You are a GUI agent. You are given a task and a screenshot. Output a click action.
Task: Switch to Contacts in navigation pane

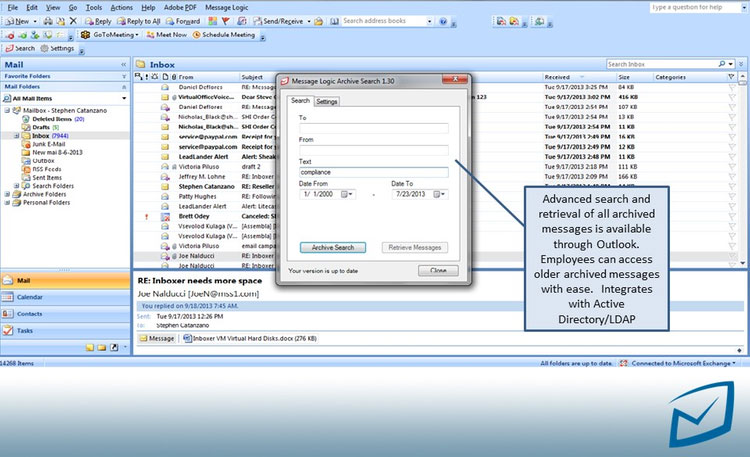[x=65, y=314]
